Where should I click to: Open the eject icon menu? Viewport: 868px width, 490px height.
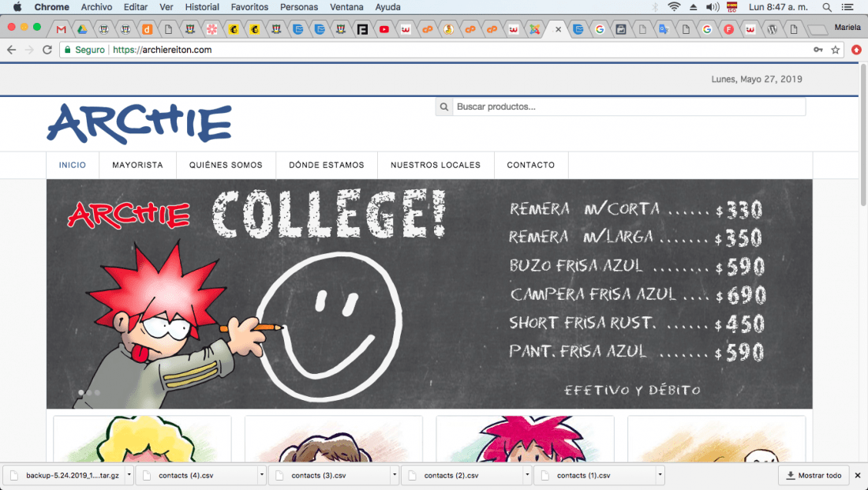[x=693, y=7]
